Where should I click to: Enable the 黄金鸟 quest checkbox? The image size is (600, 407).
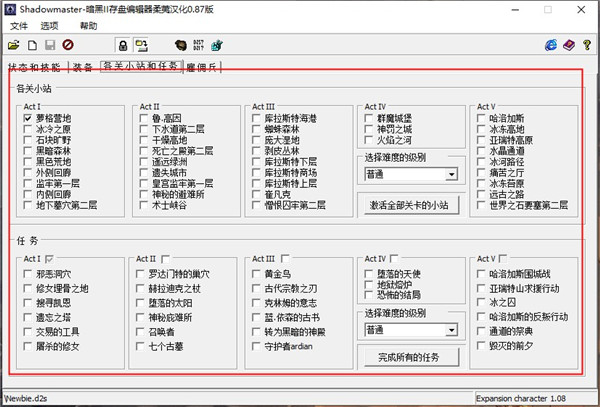256,274
